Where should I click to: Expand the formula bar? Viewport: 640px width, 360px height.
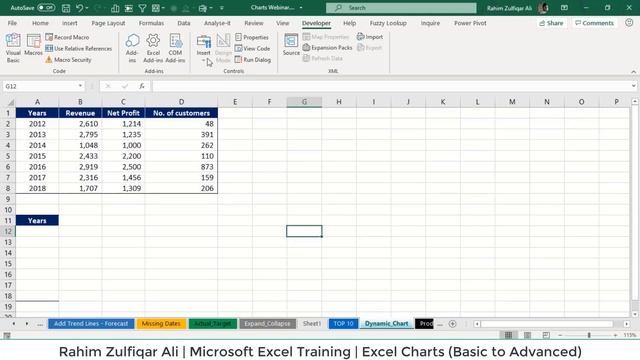[633, 86]
